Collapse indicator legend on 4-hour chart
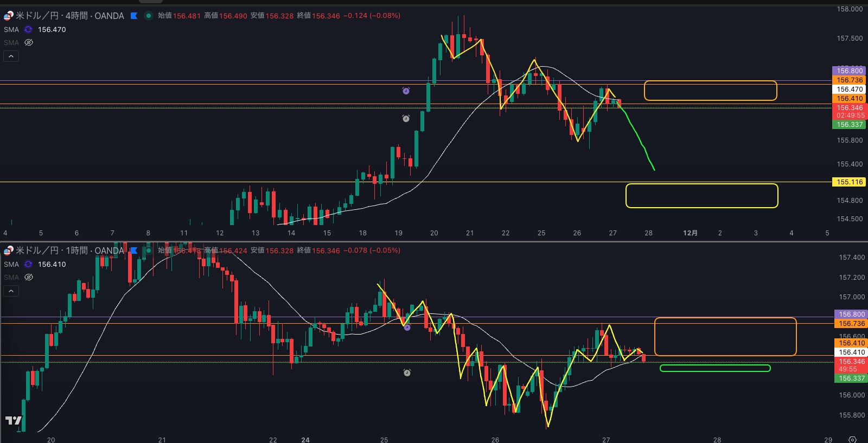This screenshot has height=443, width=868. click(x=11, y=56)
